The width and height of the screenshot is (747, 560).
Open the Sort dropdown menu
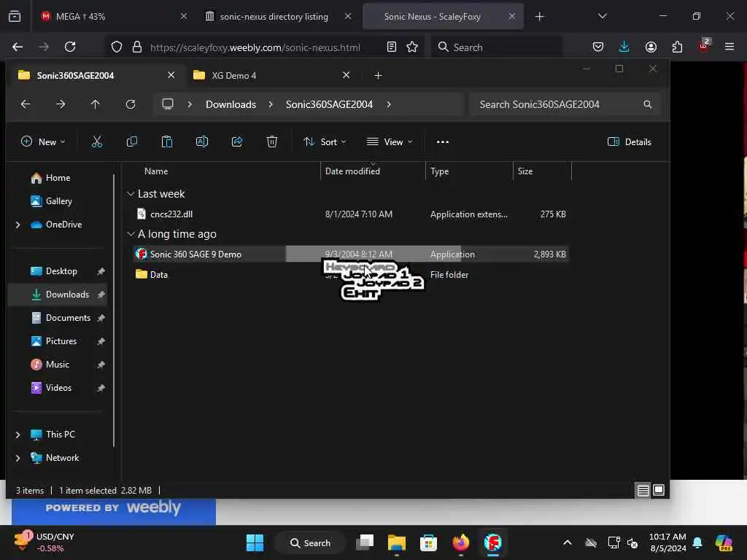coord(325,142)
